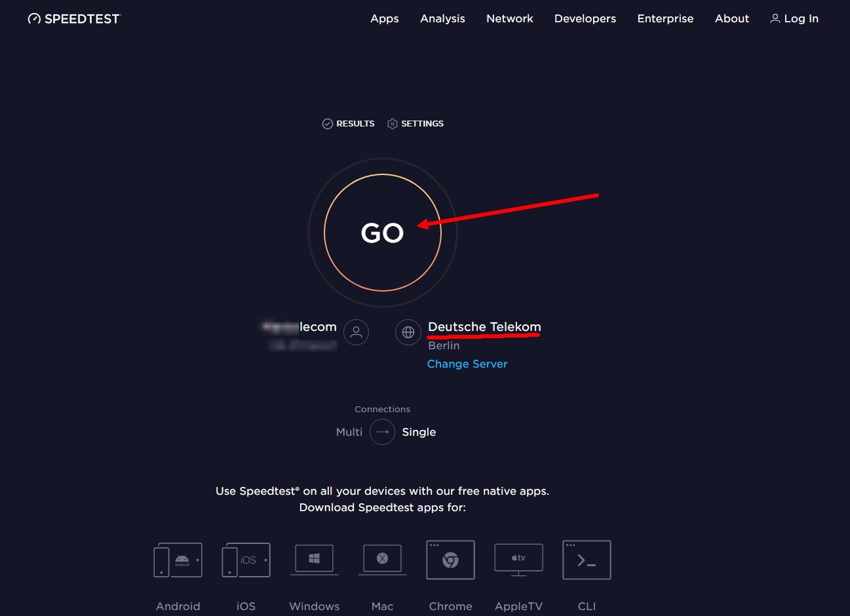Open the Windows app download icon
The image size is (850, 616).
[314, 559]
